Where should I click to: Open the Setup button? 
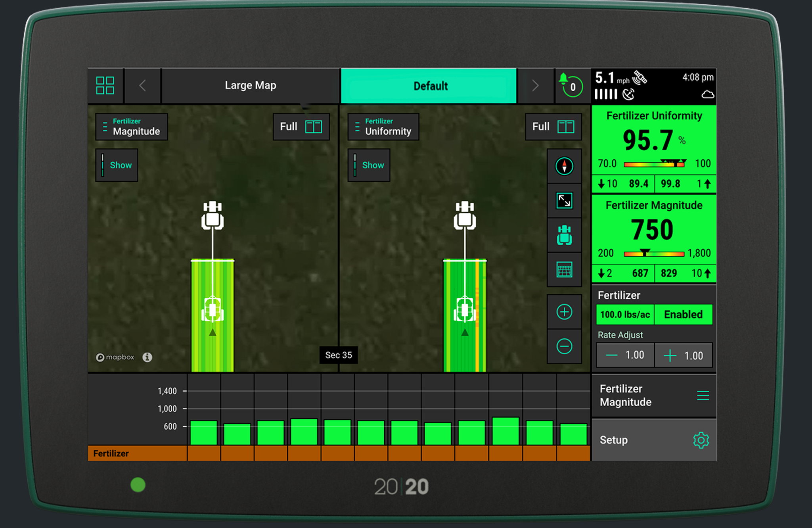click(654, 440)
